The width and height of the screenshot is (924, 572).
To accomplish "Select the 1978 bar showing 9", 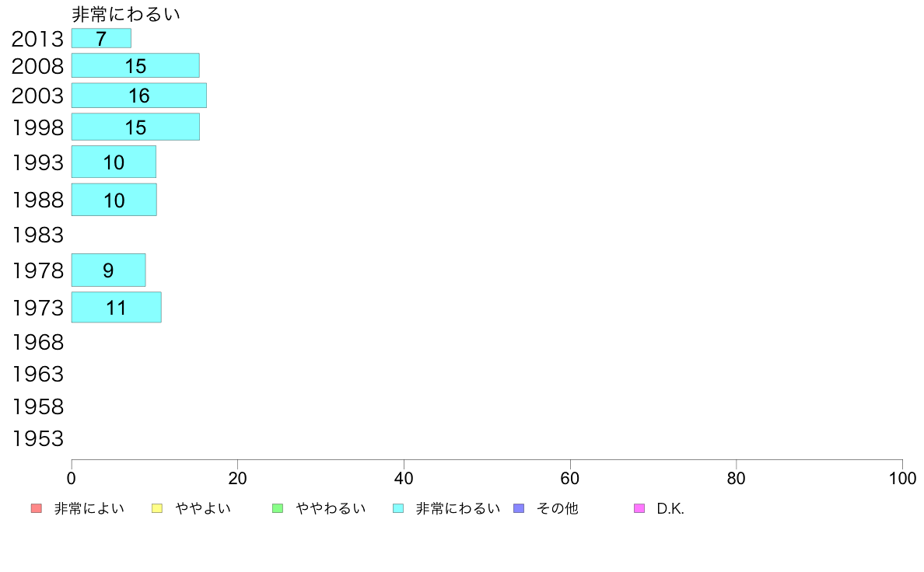I will point(108,270).
